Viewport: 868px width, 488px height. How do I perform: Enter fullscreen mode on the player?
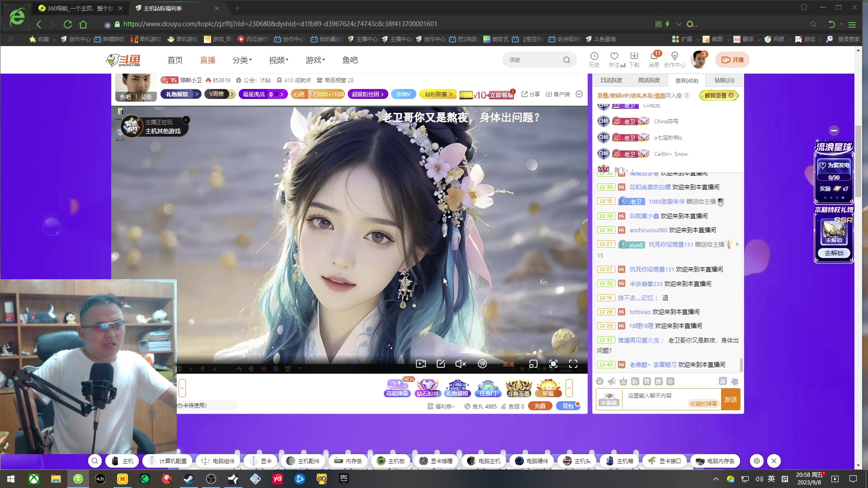(573, 364)
